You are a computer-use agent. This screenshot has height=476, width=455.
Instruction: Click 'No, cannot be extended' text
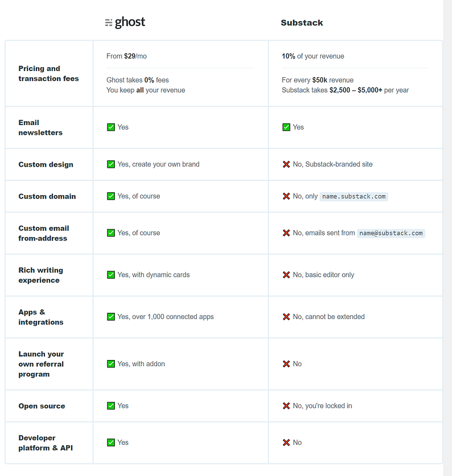coord(329,317)
